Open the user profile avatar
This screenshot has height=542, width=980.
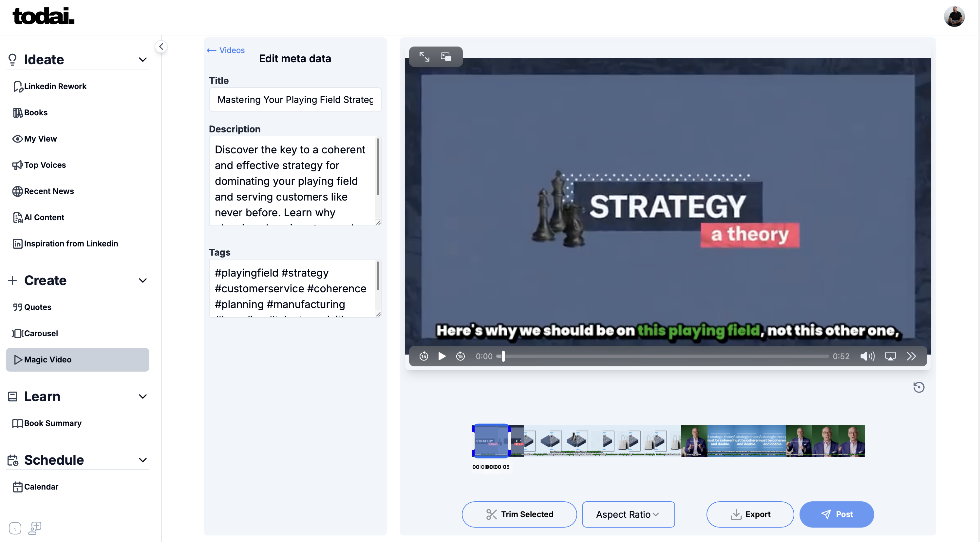tap(954, 17)
